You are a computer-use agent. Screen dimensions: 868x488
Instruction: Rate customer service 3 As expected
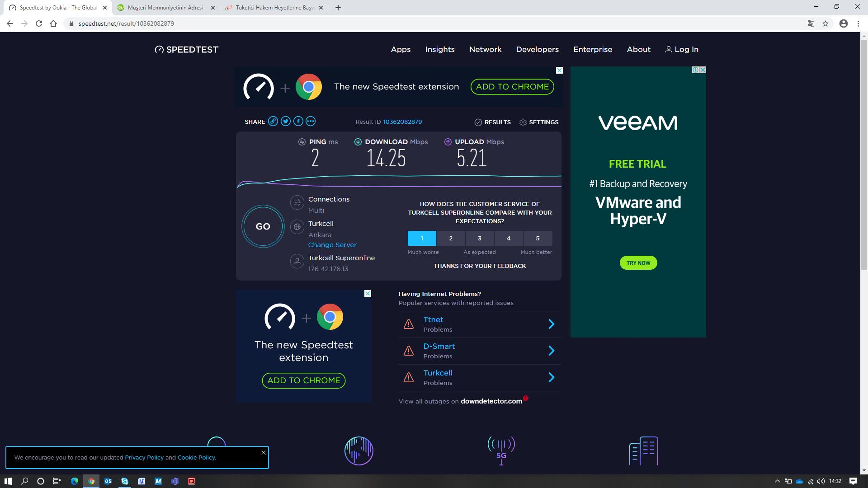coord(480,238)
